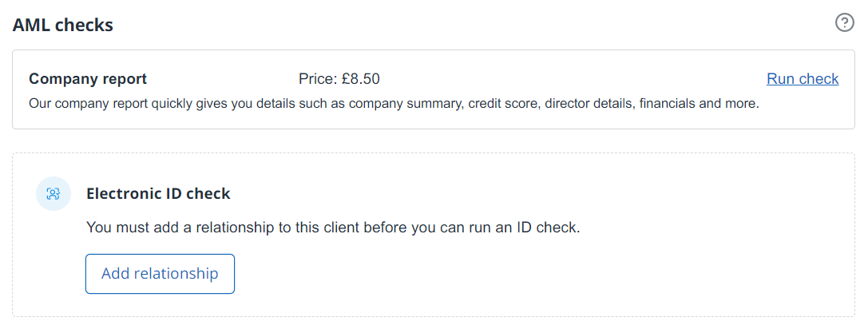The image size is (868, 329).
Task: Click the AML checks heading
Action: coord(63,25)
